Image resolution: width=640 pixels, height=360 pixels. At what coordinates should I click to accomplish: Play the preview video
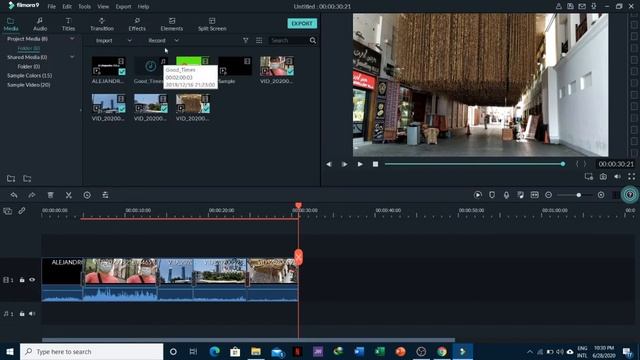pos(360,164)
